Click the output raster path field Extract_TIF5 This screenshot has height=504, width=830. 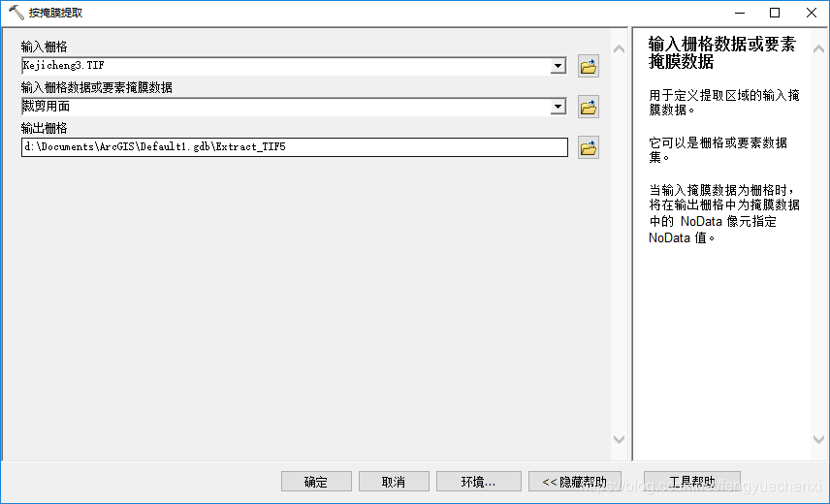point(295,147)
